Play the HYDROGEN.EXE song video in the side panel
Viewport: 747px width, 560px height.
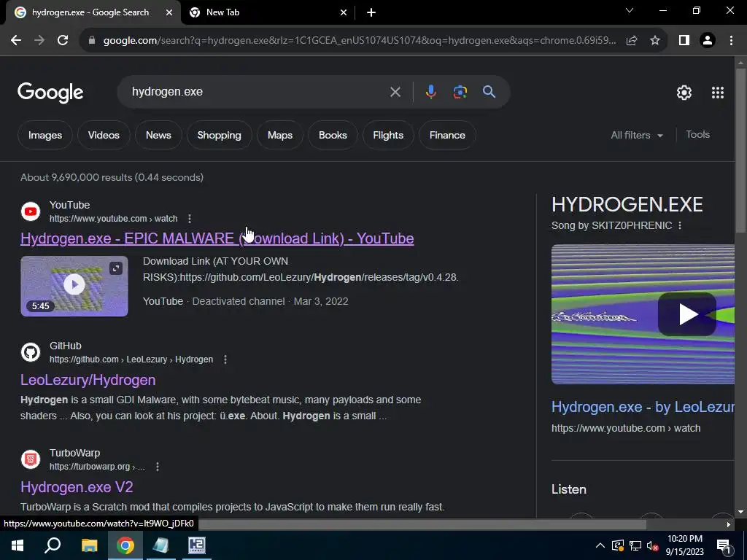pos(686,314)
